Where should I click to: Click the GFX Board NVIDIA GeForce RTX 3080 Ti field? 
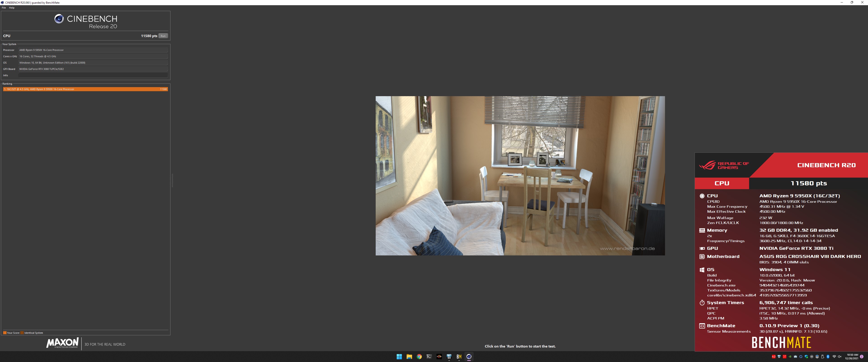(93, 69)
